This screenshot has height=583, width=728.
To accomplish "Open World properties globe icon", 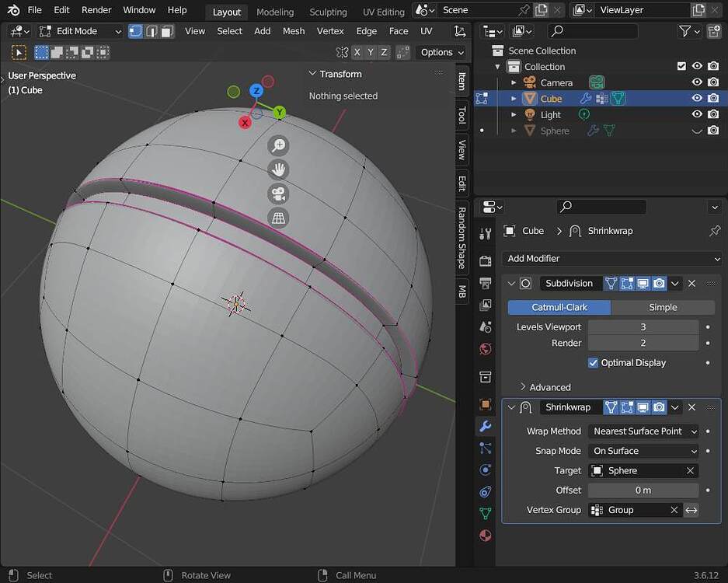I will (485, 349).
